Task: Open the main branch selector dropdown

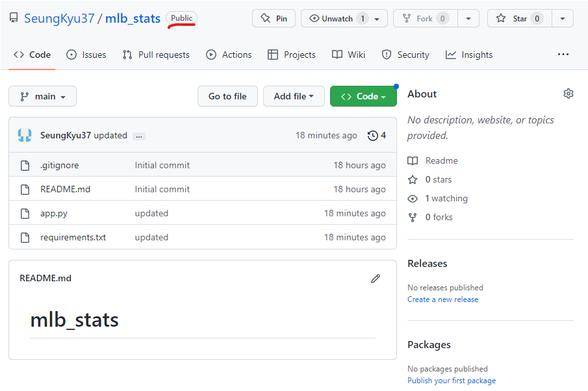Action: (x=42, y=96)
